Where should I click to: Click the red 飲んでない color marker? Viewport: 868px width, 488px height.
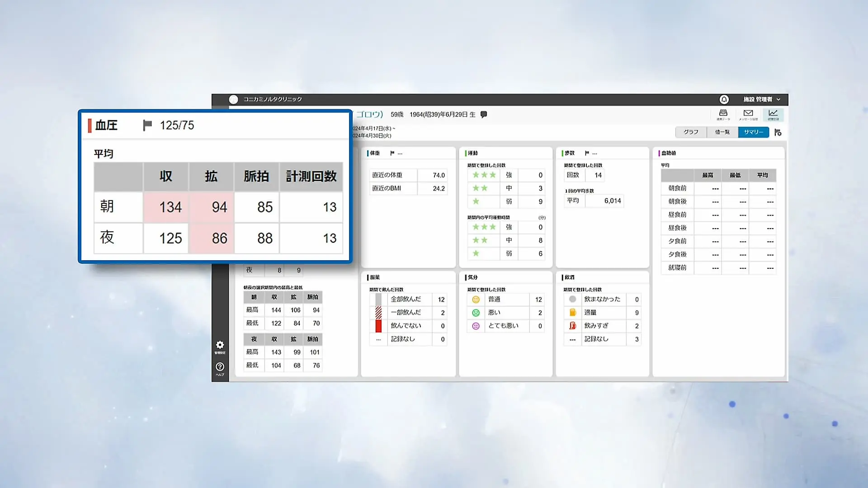[x=378, y=326]
